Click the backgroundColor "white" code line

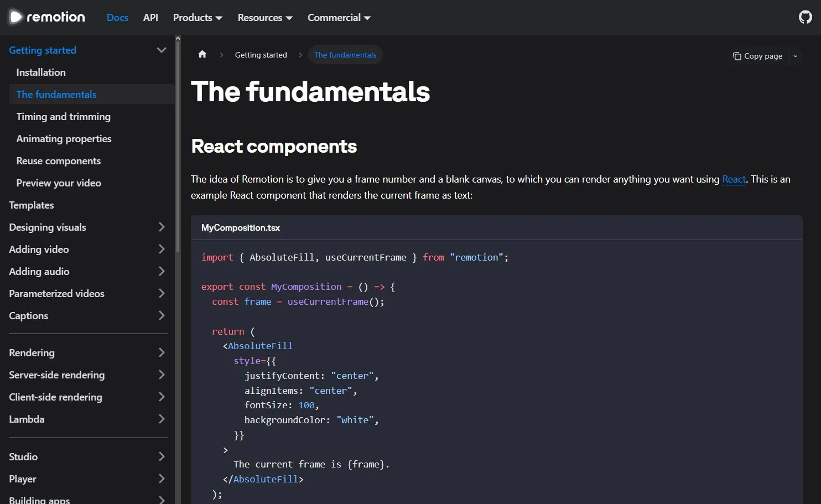pos(311,420)
